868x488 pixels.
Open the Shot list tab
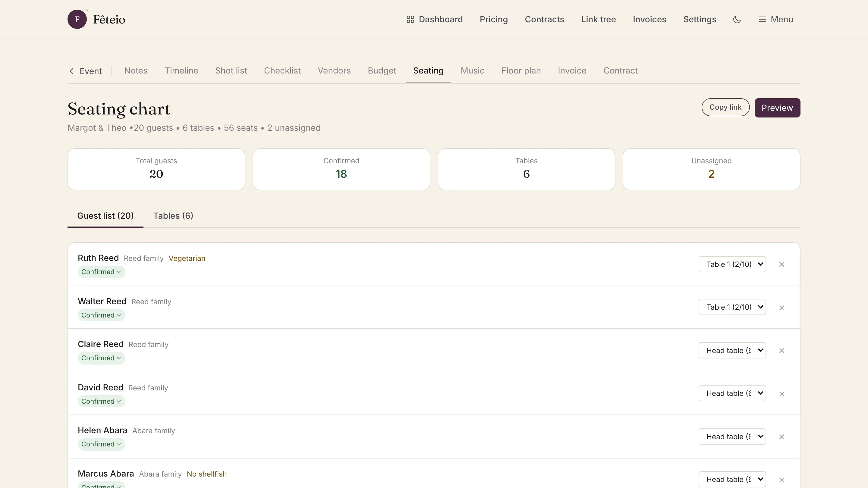pyautogui.click(x=231, y=71)
